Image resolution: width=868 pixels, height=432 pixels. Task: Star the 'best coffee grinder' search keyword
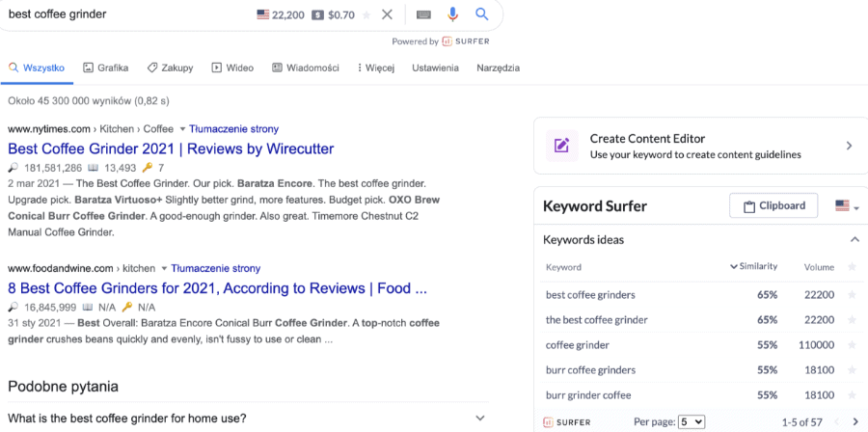pyautogui.click(x=366, y=15)
